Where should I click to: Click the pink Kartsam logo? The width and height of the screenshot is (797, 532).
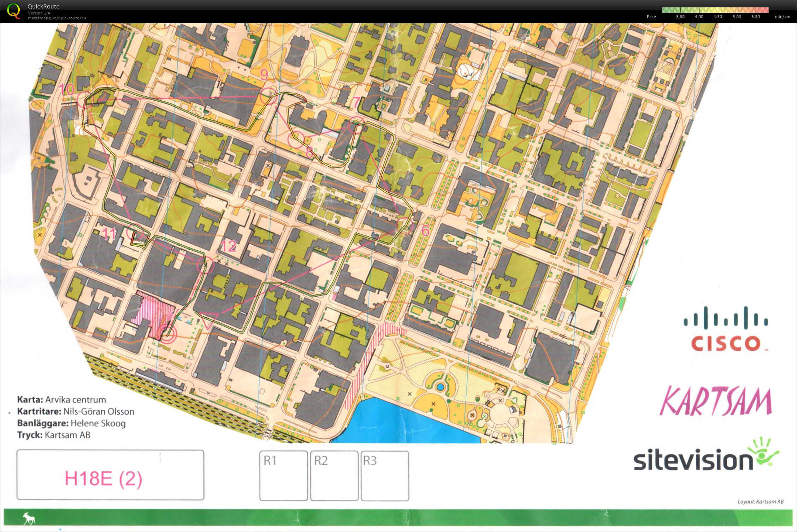click(x=716, y=401)
